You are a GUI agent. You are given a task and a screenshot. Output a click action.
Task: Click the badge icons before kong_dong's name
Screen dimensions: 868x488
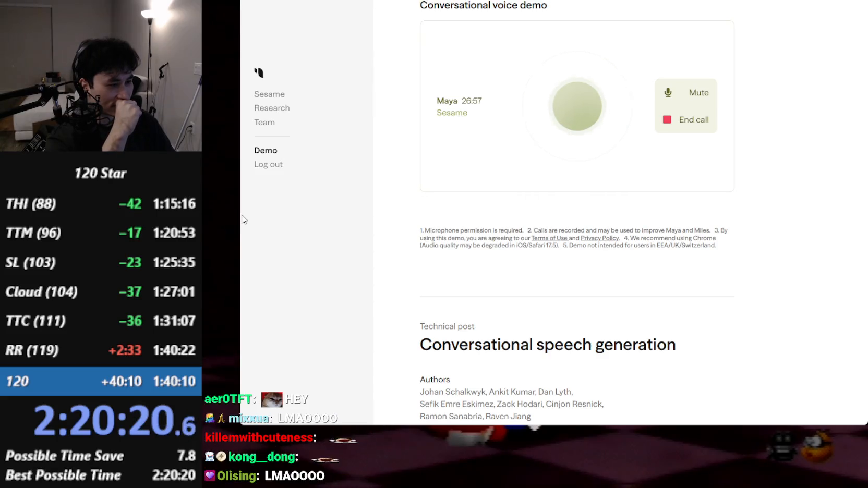point(215,457)
